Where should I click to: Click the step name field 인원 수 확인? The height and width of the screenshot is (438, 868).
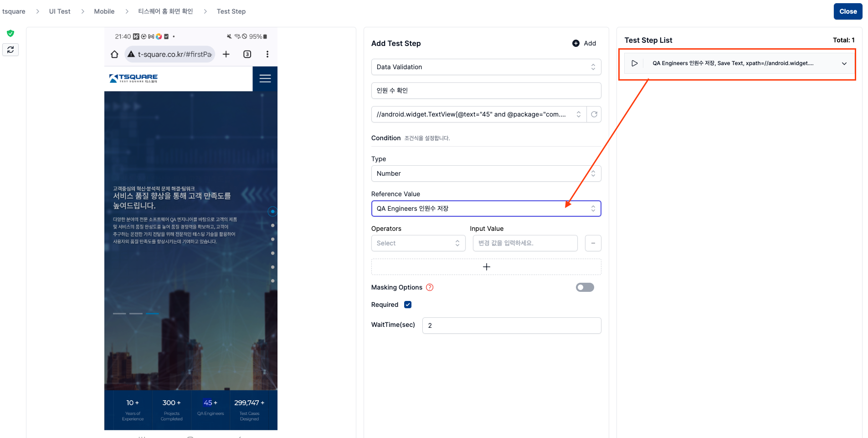486,91
